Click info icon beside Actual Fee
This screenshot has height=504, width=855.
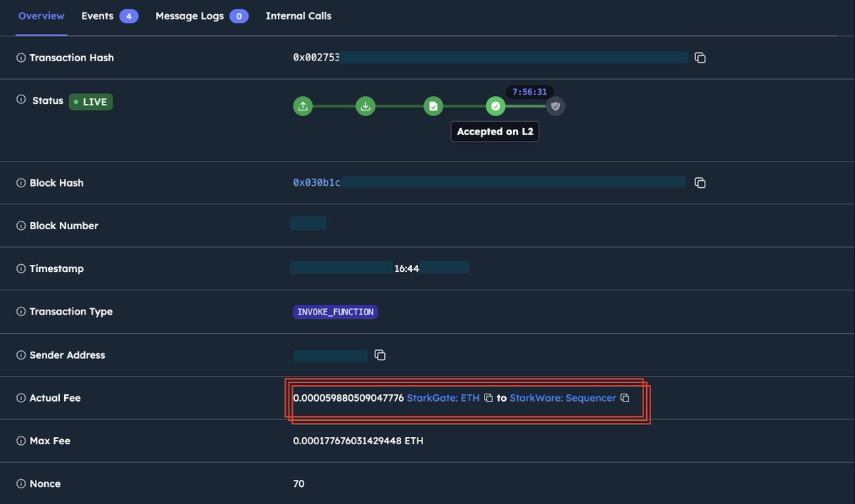21,398
